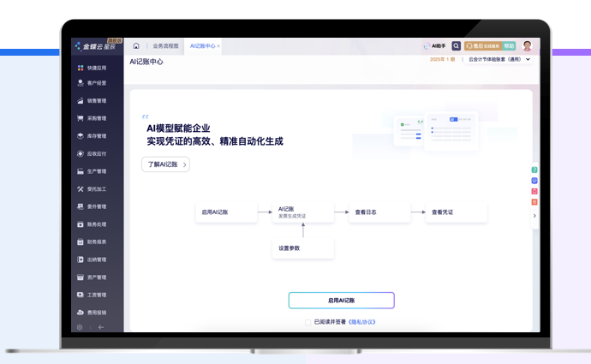
Task: Open the search icon in top bar
Action: coord(456,46)
